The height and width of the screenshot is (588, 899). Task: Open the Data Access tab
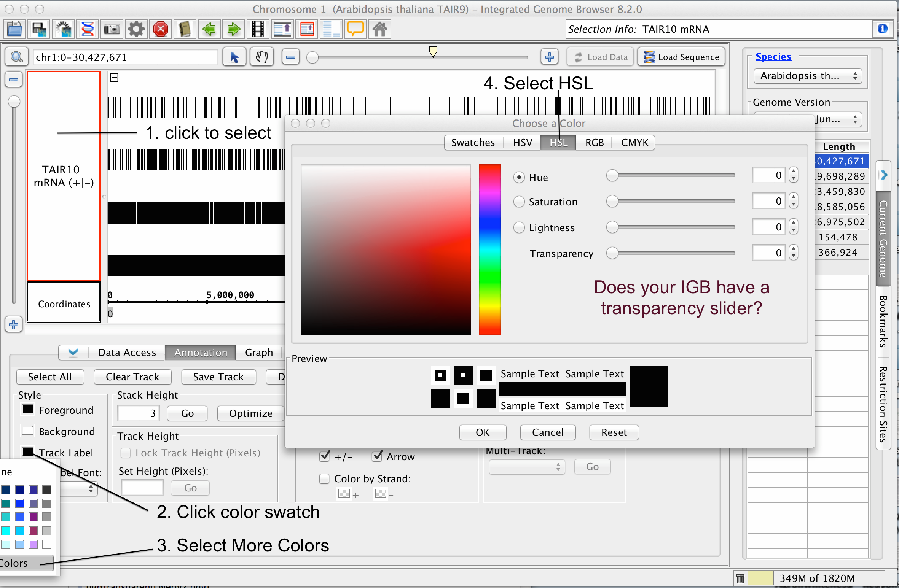point(127,353)
